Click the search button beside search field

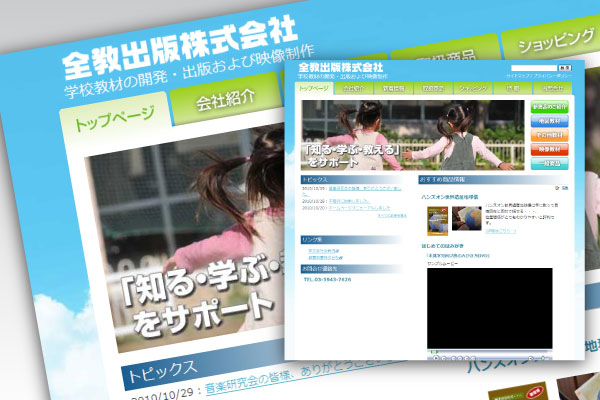565,68
